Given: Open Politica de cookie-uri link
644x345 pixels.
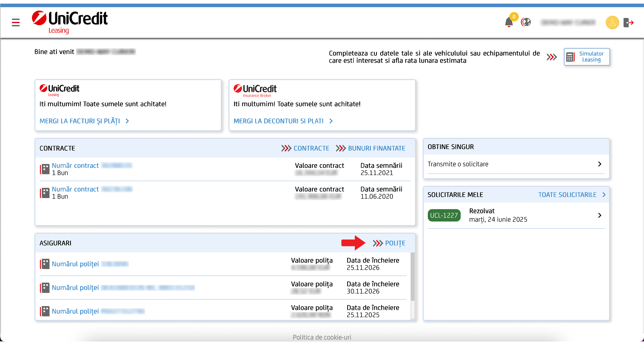Looking at the screenshot, I should [322, 337].
